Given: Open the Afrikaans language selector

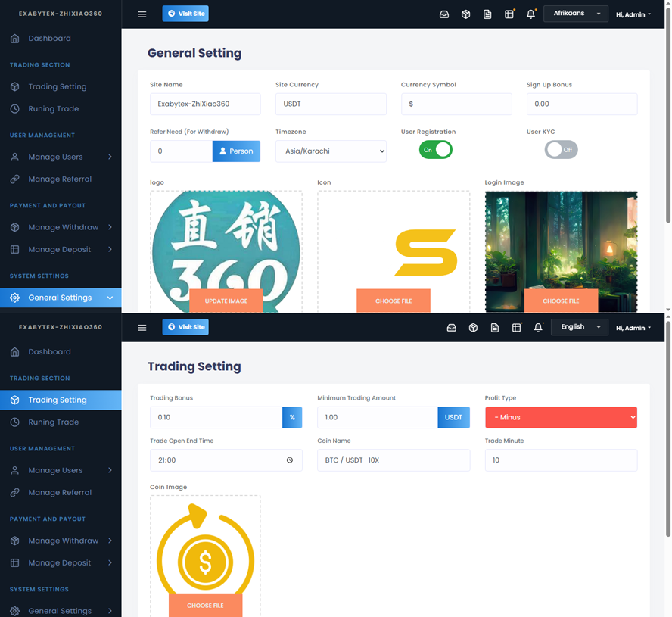Looking at the screenshot, I should pyautogui.click(x=575, y=14).
